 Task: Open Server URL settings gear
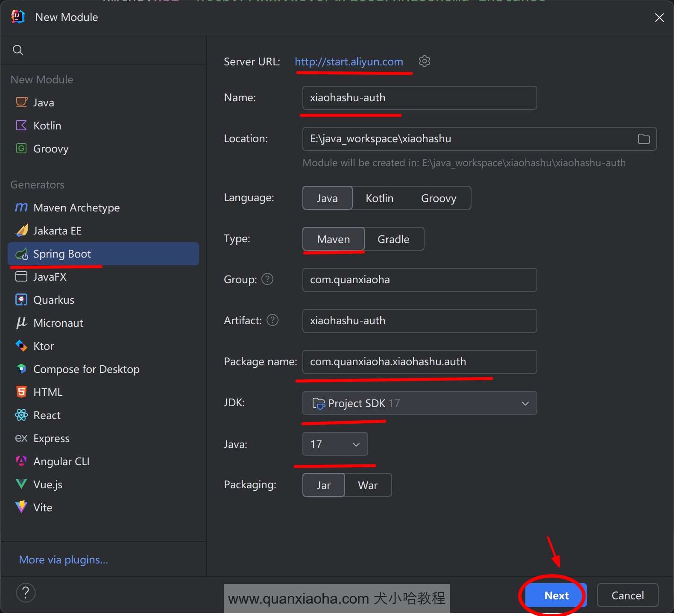(x=424, y=61)
